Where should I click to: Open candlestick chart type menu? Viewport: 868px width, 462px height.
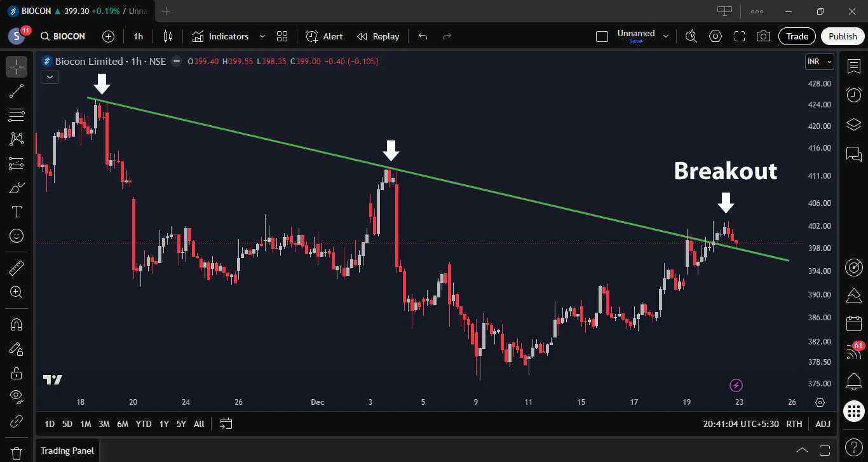(168, 36)
